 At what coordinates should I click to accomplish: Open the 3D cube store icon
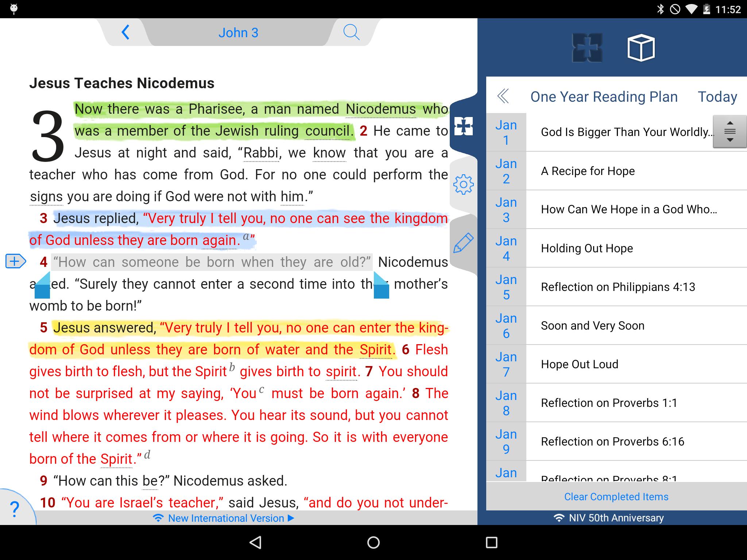click(x=641, y=48)
